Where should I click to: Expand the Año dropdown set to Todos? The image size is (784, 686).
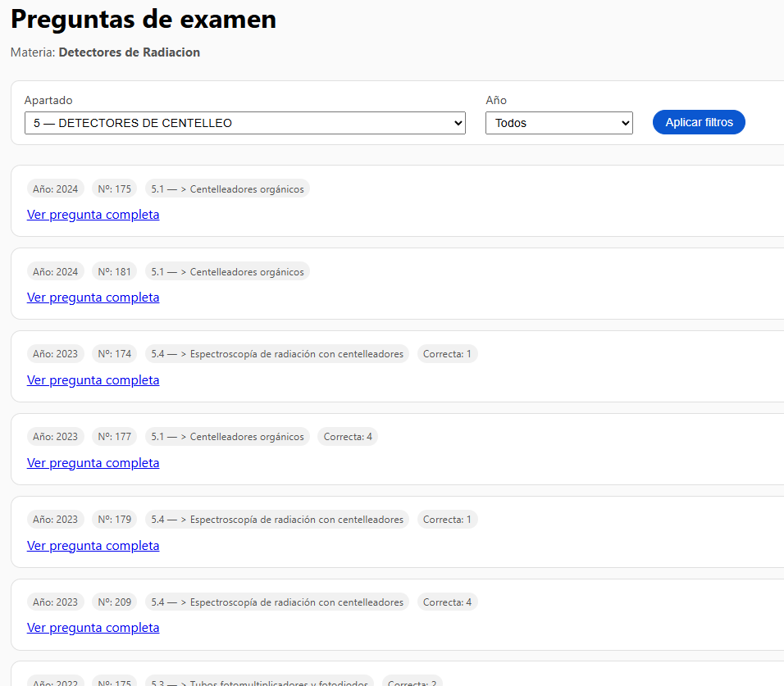(x=558, y=123)
